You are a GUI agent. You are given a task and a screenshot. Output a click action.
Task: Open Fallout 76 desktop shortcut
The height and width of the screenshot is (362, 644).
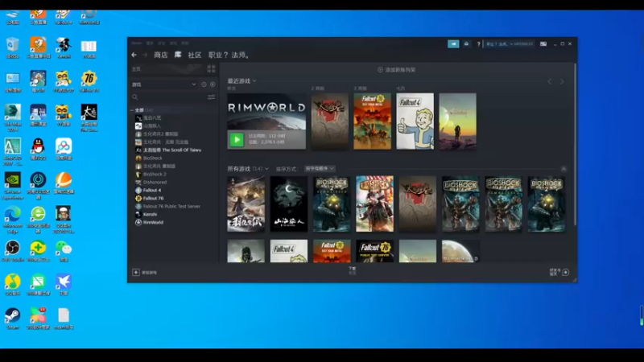pos(89,82)
